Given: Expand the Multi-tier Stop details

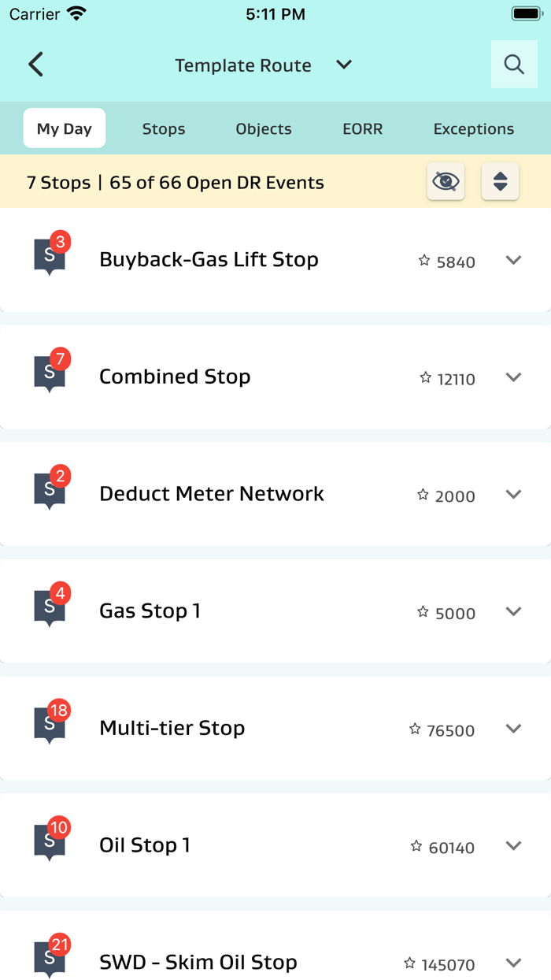Looking at the screenshot, I should click(513, 729).
